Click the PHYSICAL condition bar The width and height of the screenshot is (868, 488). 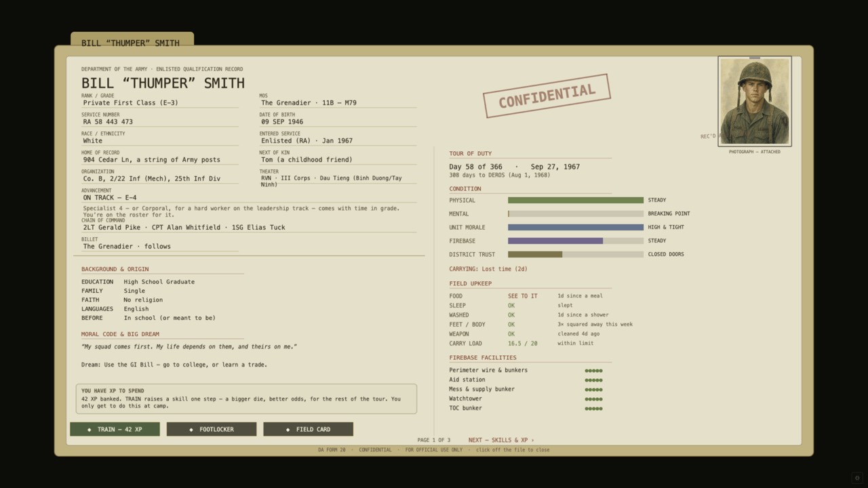[576, 200]
